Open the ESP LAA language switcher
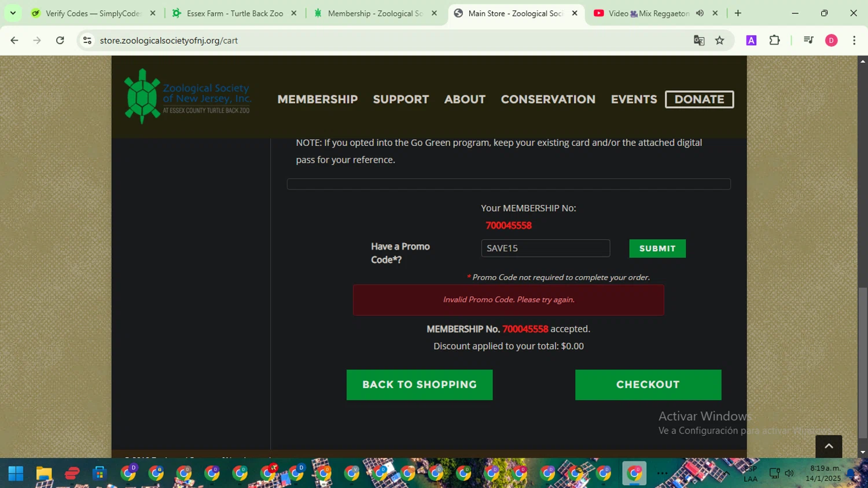 click(751, 474)
